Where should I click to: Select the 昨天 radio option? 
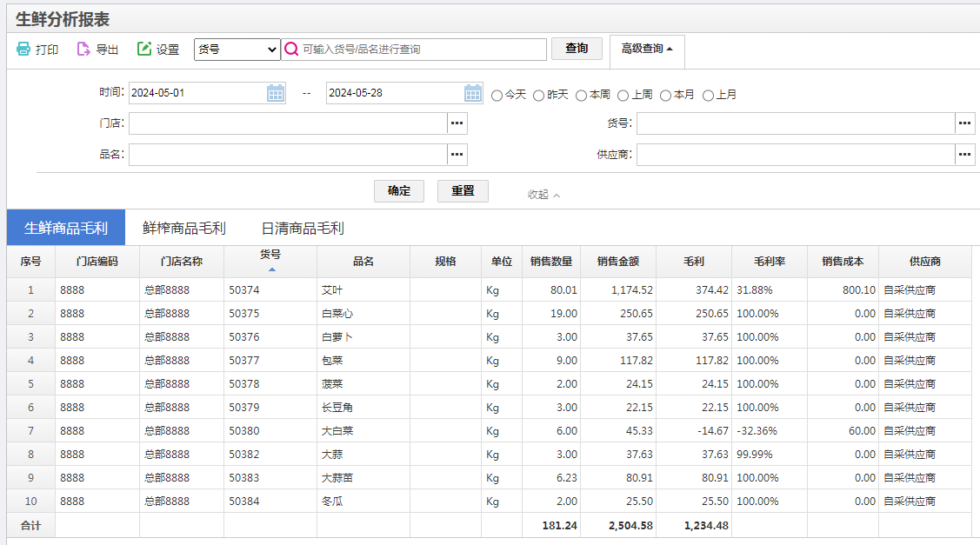click(x=539, y=96)
